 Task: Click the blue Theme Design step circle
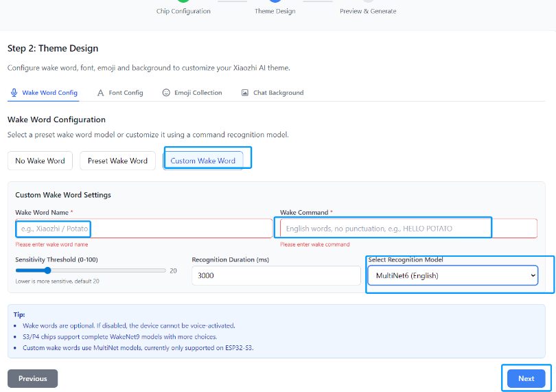275,1
